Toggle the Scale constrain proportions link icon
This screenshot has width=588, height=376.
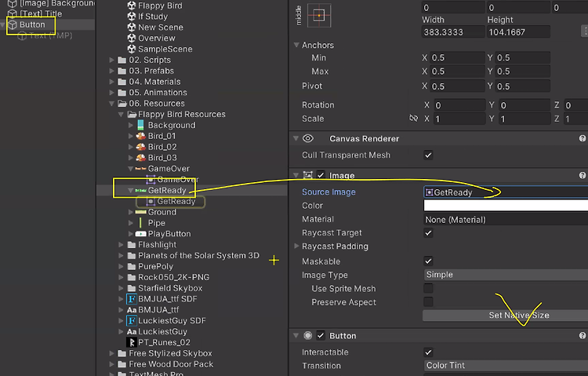click(x=413, y=119)
